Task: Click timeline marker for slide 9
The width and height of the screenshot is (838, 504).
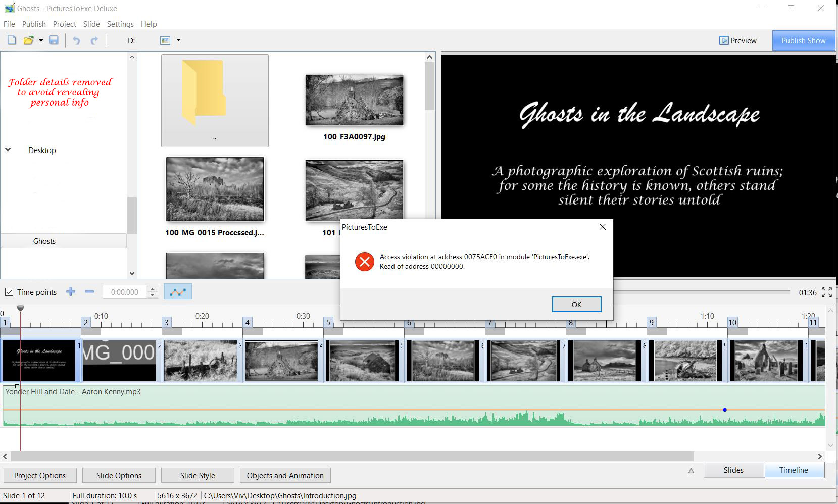Action: pyautogui.click(x=652, y=322)
